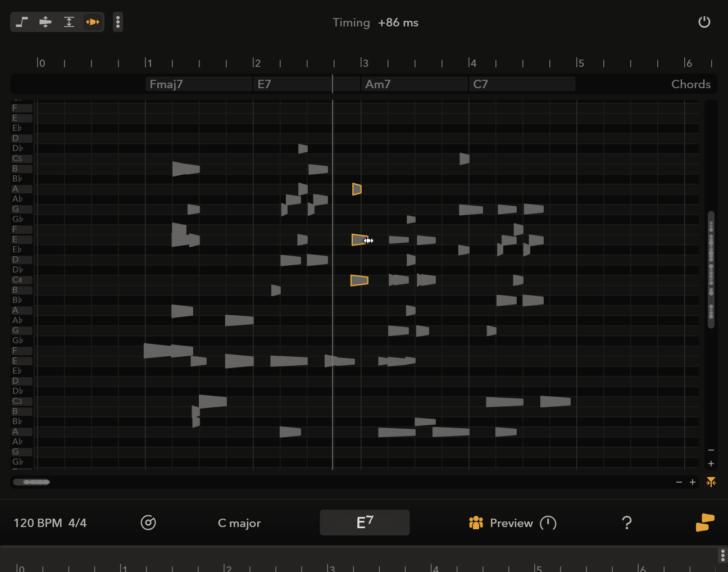
Task: Open the C major key selector
Action: coord(239,523)
